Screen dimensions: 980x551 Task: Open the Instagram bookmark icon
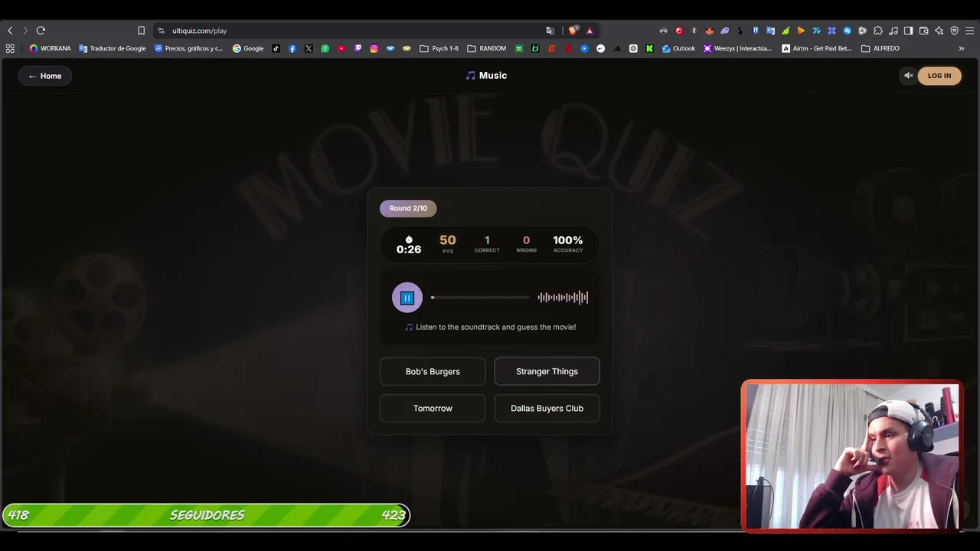click(374, 48)
